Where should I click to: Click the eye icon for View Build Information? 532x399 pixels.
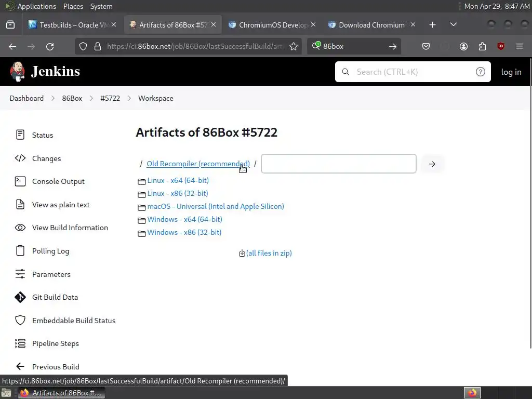click(x=20, y=228)
